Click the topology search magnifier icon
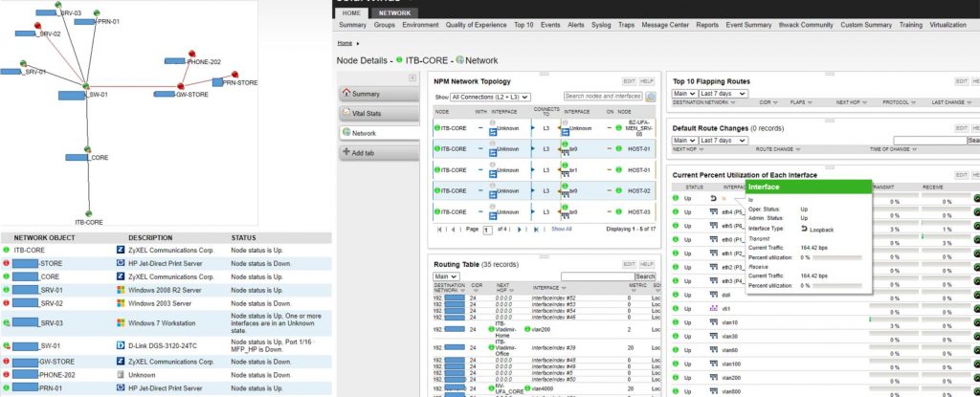This screenshot has width=980, height=397. [651, 97]
